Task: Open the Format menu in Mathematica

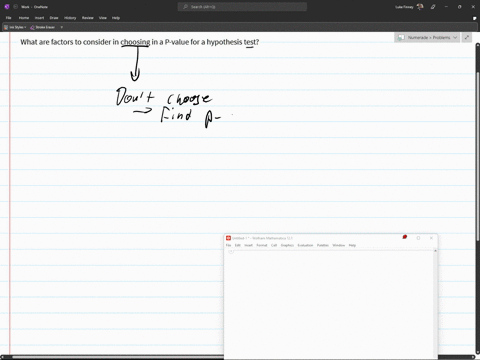Action: pos(262,245)
